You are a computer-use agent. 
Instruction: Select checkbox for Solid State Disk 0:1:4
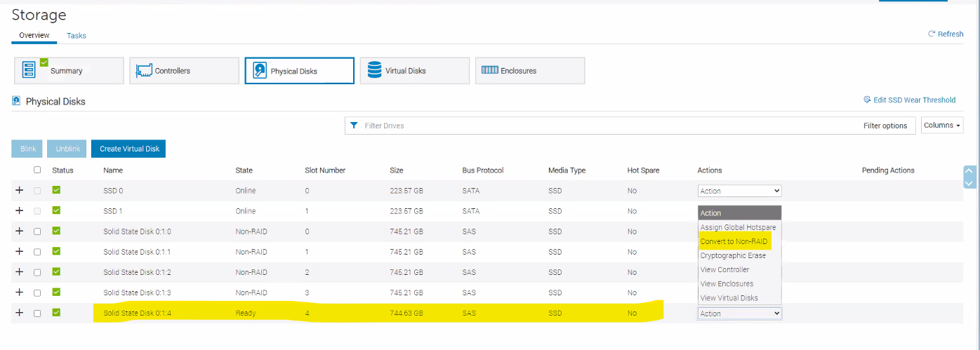[37, 313]
